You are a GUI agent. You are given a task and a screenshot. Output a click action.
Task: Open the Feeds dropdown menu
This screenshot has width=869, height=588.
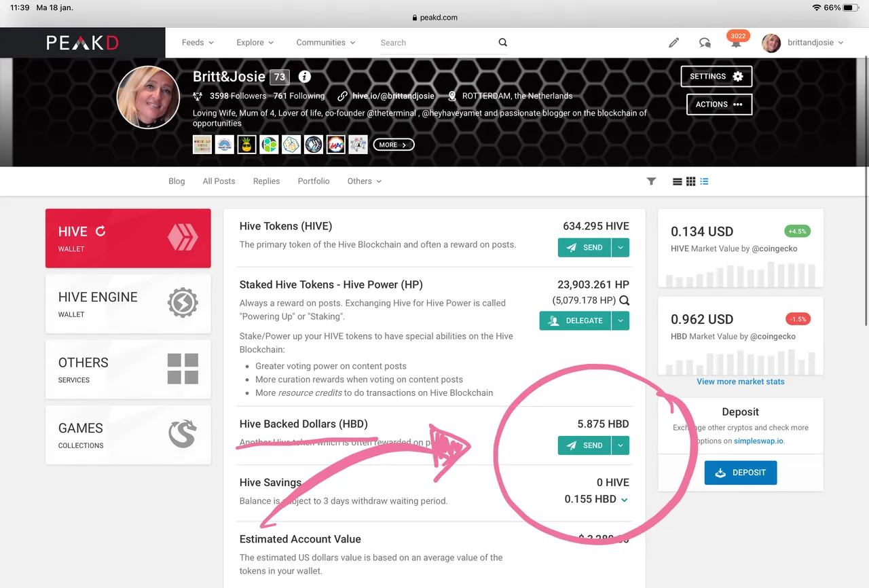click(198, 42)
